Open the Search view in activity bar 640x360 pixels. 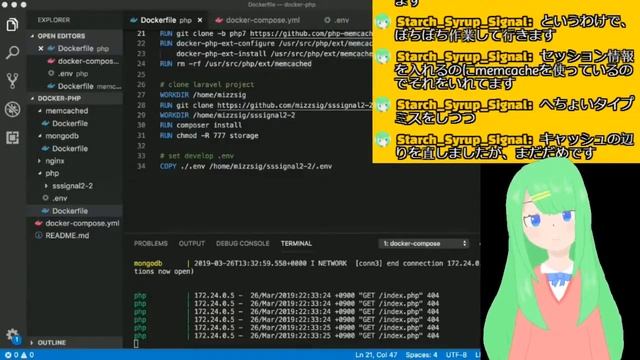click(12, 52)
